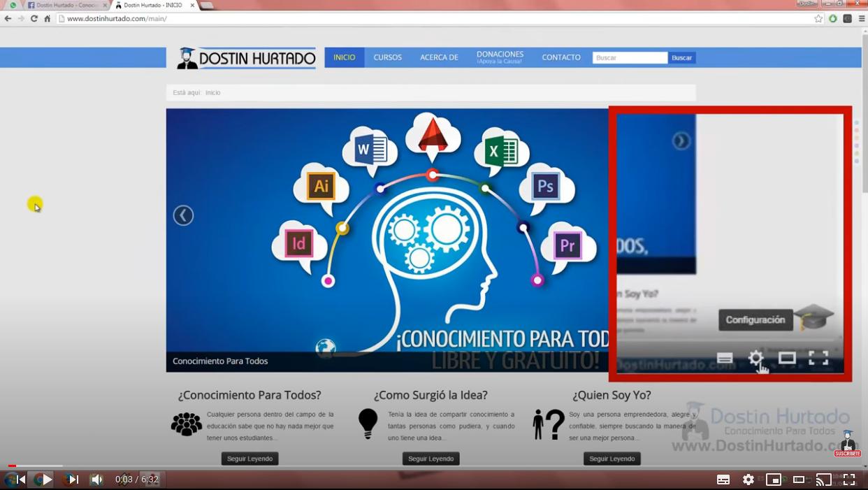This screenshot has height=490, width=868.
Task: Click the Photoshop Ps icon in slide
Action: click(x=545, y=187)
